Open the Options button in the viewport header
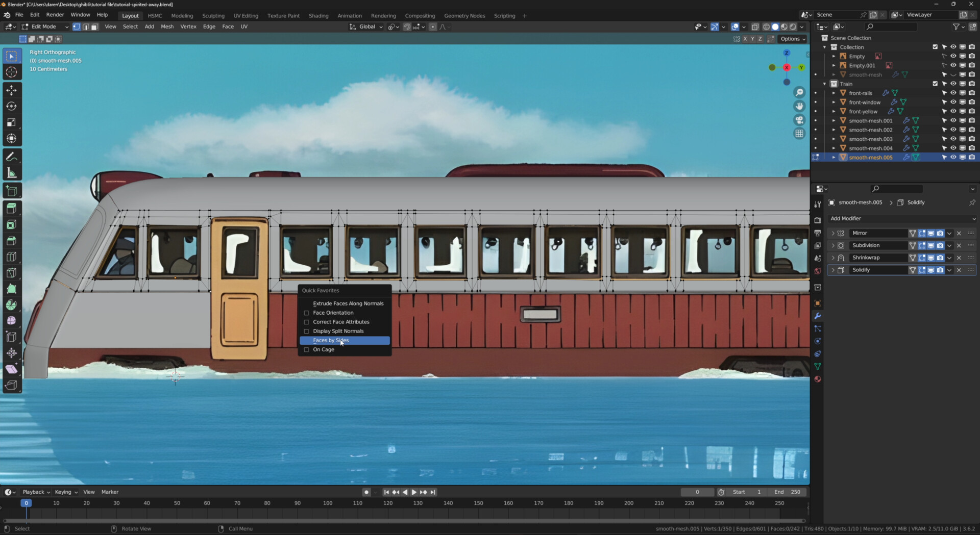This screenshot has height=535, width=980. coord(793,39)
